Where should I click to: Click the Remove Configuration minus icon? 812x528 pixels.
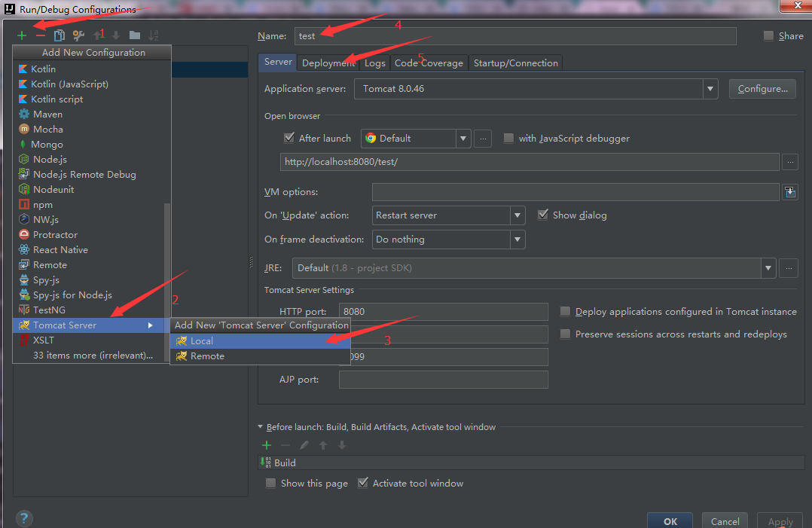coord(41,35)
